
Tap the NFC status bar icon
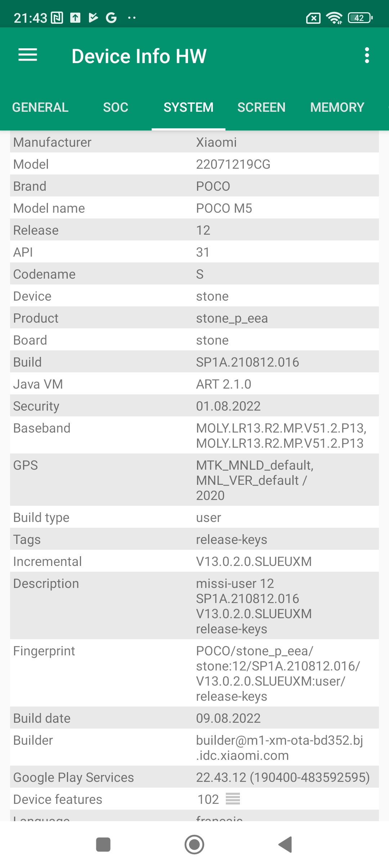coord(57,18)
